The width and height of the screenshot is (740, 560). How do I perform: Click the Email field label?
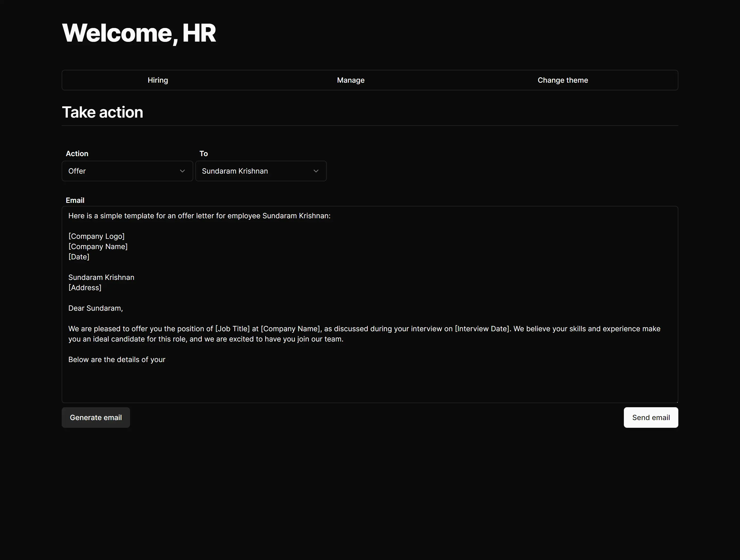tap(75, 201)
